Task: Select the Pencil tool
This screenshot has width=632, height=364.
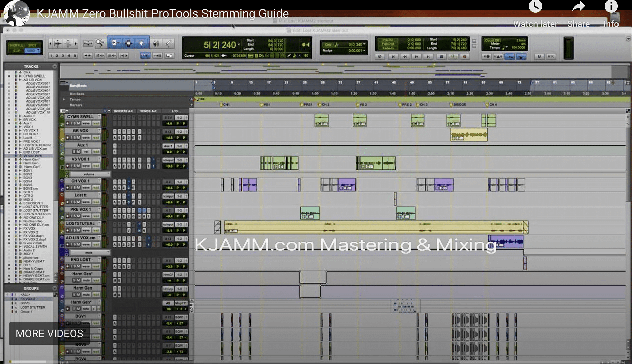Action: pos(168,43)
